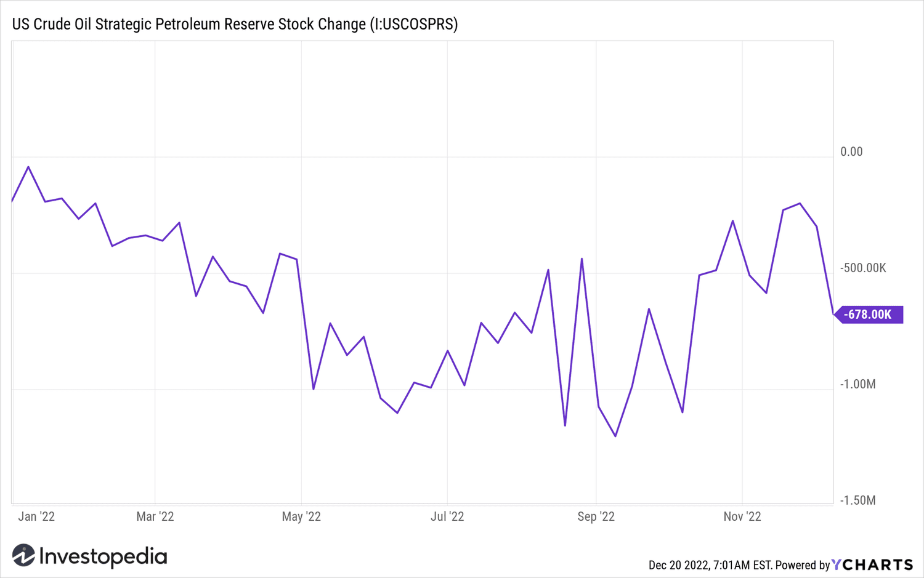
Task: Click the -1.50M y-axis label
Action: point(857,500)
